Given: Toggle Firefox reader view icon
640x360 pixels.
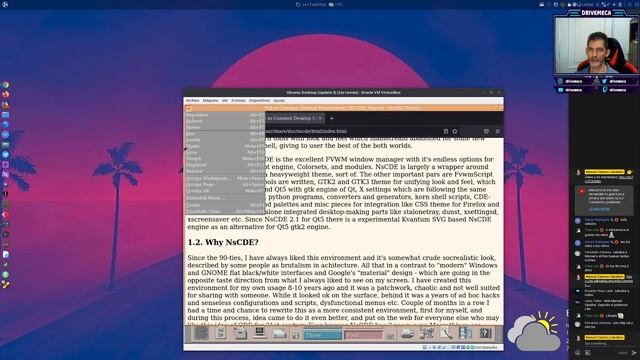Looking at the screenshot, I should coord(446,131).
